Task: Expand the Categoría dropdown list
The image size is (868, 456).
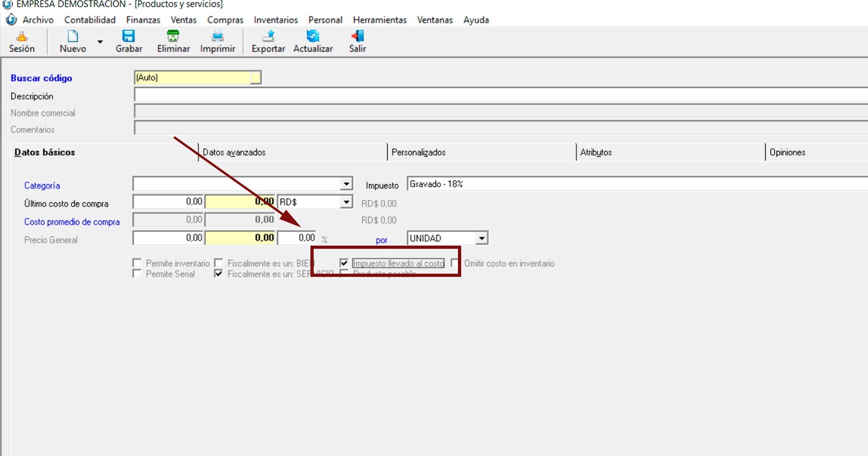Action: [346, 184]
